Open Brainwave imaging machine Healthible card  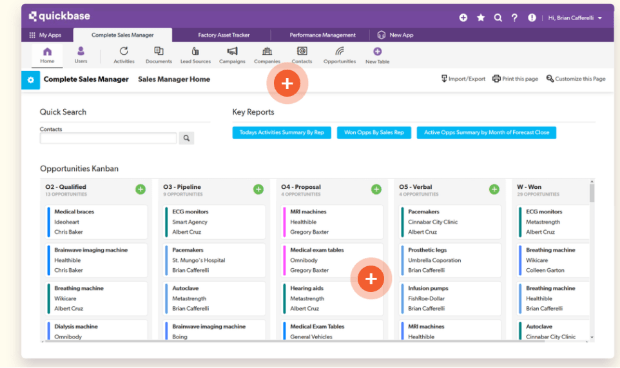point(96,260)
